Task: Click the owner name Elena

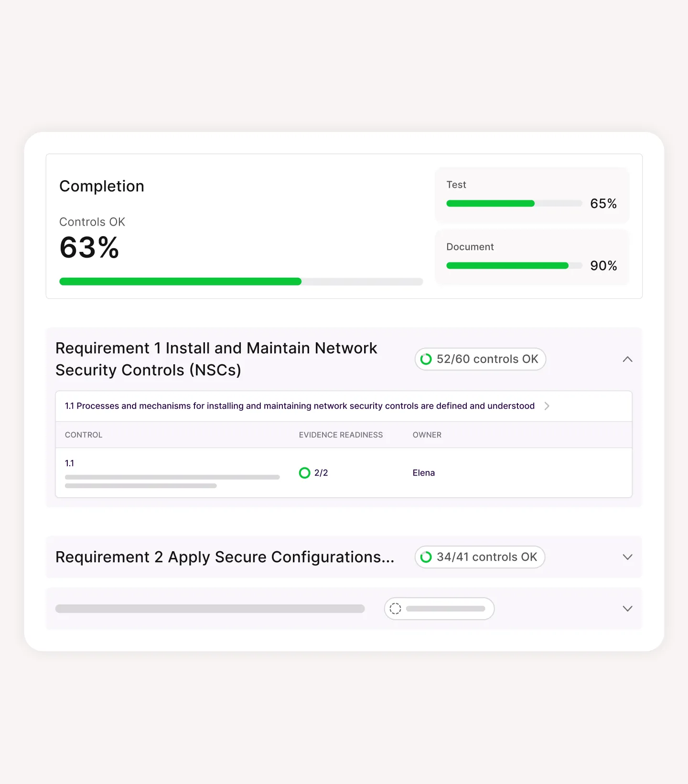Action: (423, 473)
